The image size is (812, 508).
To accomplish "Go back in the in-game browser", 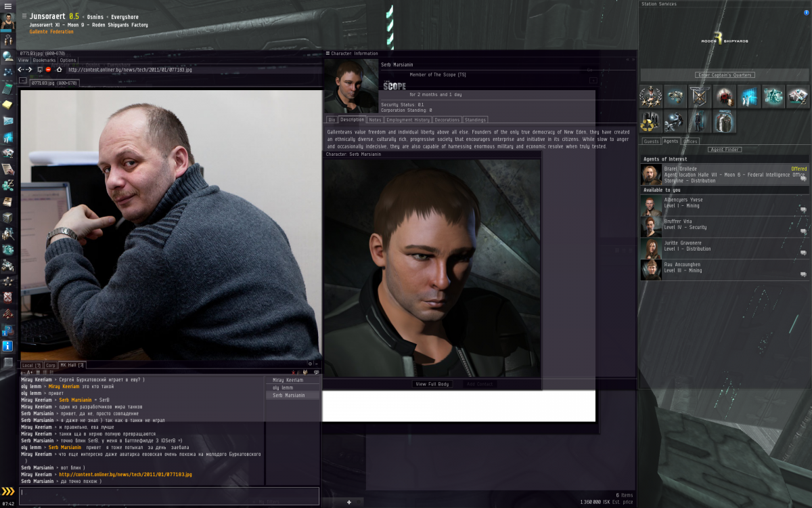I will [x=20, y=69].
